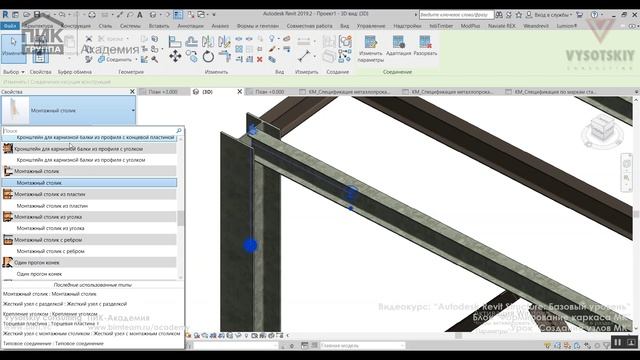This screenshot has height=360, width=640.
Task: Open the Выбор panel dropdown arrow
Action: (x=23, y=72)
